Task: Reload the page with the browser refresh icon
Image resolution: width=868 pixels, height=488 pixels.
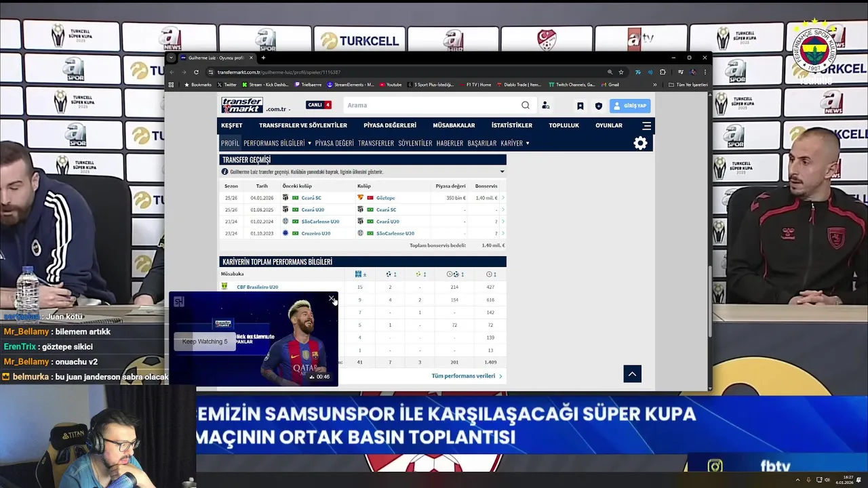Action: coord(196,72)
